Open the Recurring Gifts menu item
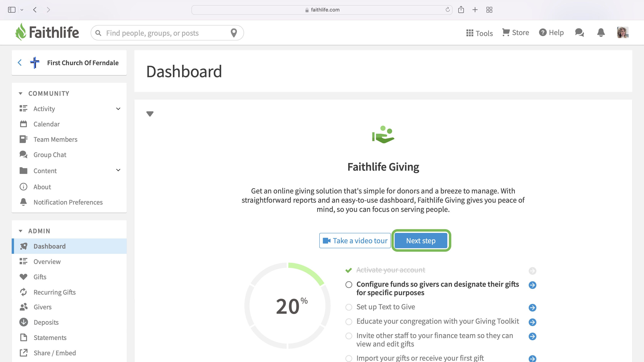644x362 pixels. tap(69, 292)
